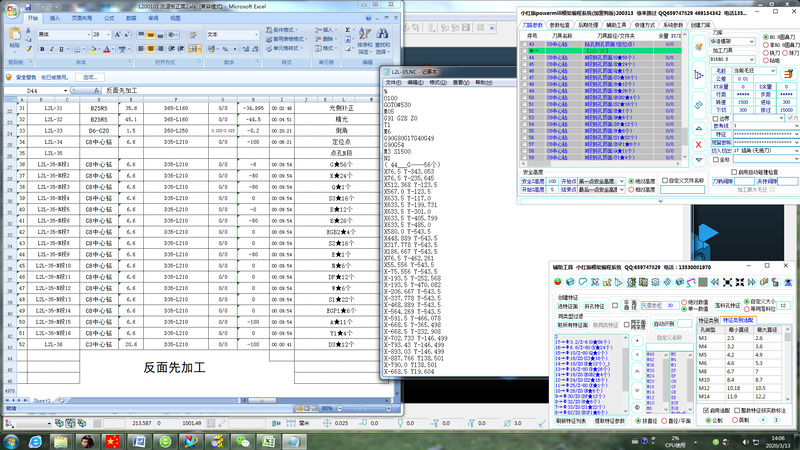Click the Office button in Excel
This screenshot has height=450, width=800.
click(x=12, y=10)
